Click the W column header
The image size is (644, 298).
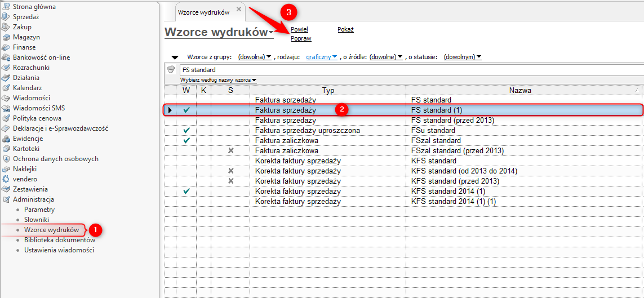tap(187, 90)
